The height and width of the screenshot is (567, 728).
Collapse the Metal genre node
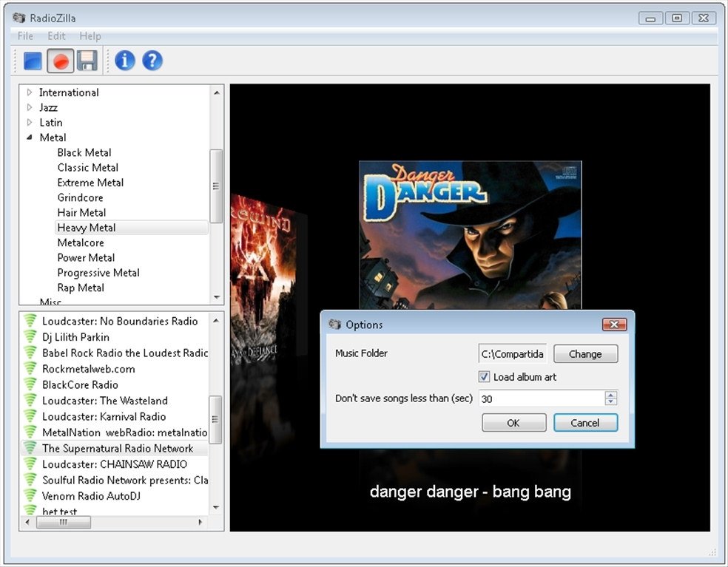pyautogui.click(x=30, y=137)
